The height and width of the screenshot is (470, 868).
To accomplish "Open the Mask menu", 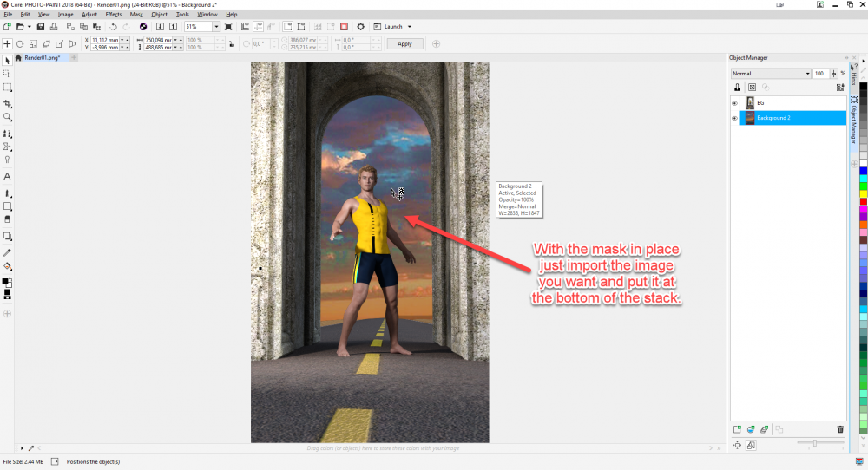I will click(x=136, y=15).
